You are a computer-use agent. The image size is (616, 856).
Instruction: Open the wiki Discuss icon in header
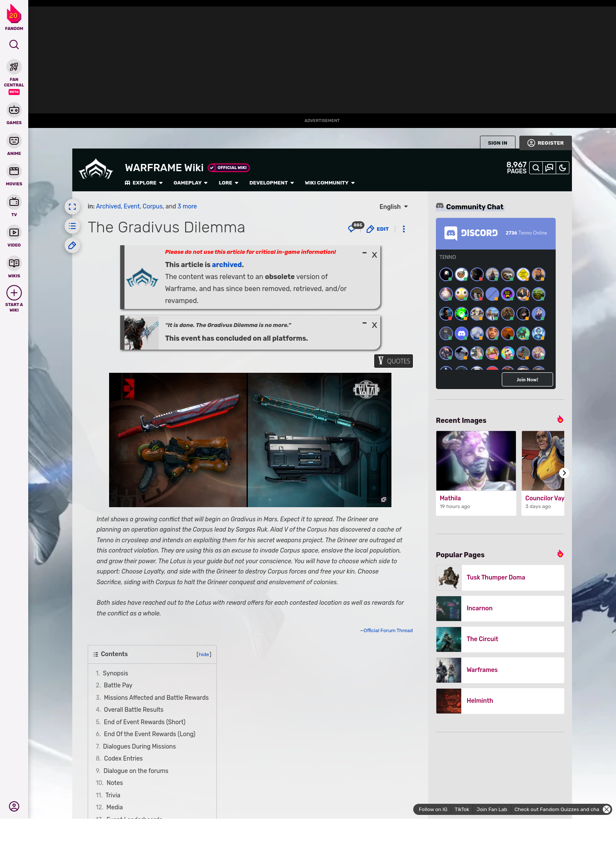pyautogui.click(x=549, y=168)
